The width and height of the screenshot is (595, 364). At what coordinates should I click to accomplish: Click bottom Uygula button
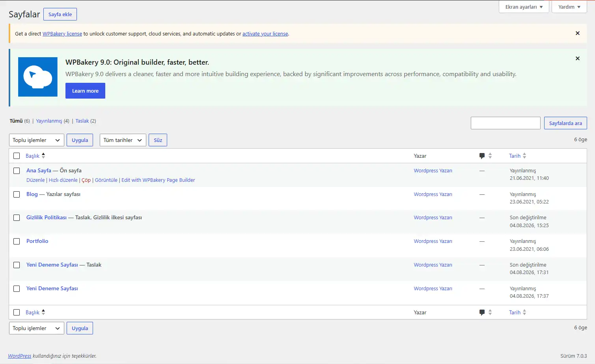80,328
